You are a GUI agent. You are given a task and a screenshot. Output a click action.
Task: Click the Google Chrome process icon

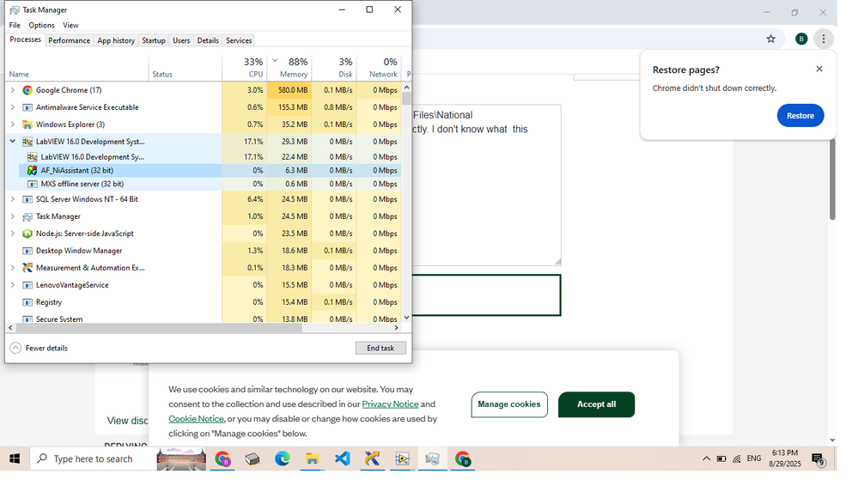[x=27, y=90]
